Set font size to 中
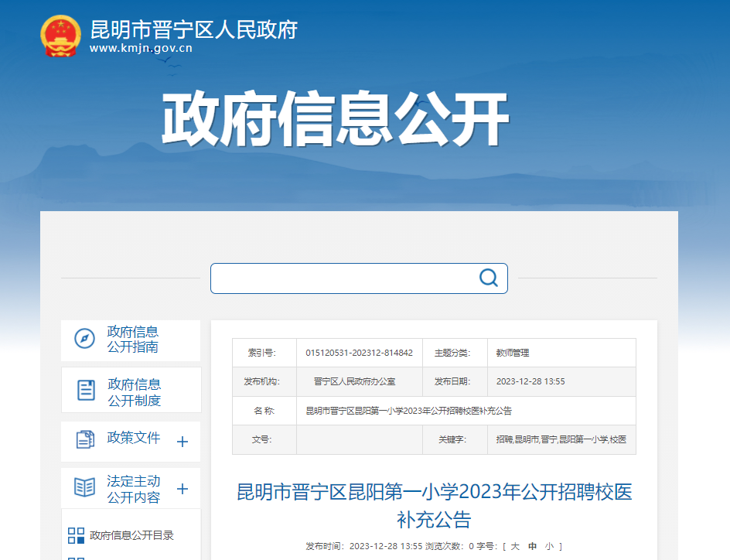 [x=532, y=546]
